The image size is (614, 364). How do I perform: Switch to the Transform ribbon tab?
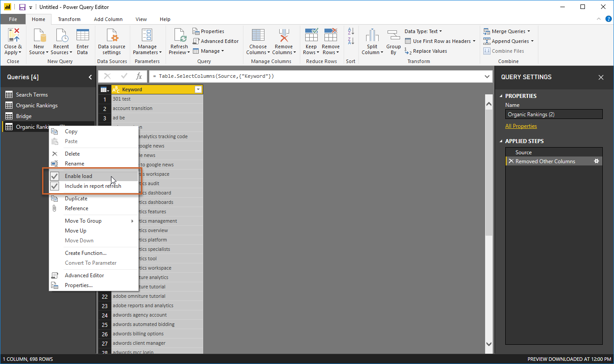click(69, 19)
